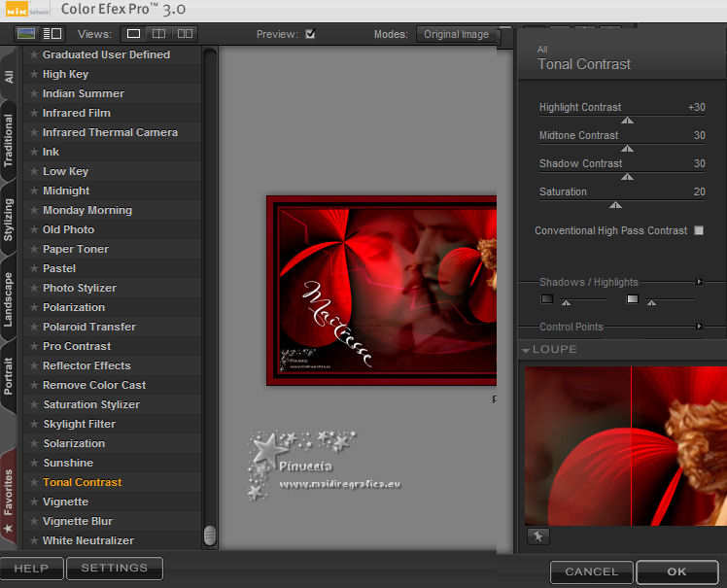The height and width of the screenshot is (588, 727).
Task: Click the Highlight Contrast slider handle
Action: 627,121
